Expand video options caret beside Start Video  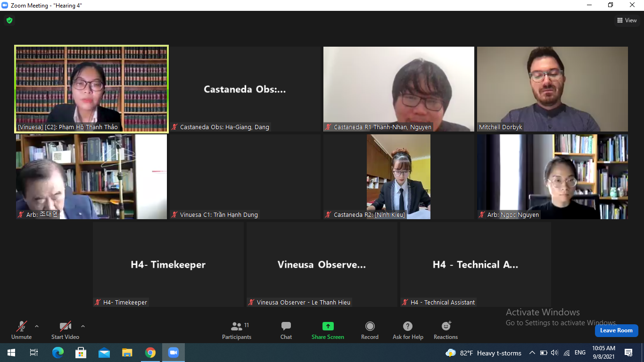pyautogui.click(x=83, y=326)
